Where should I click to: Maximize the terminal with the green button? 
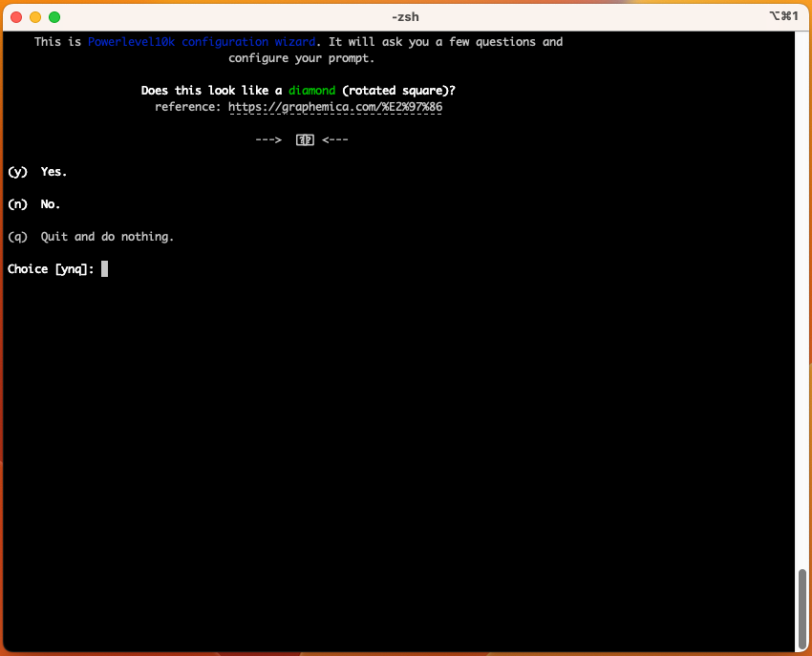click(x=54, y=17)
